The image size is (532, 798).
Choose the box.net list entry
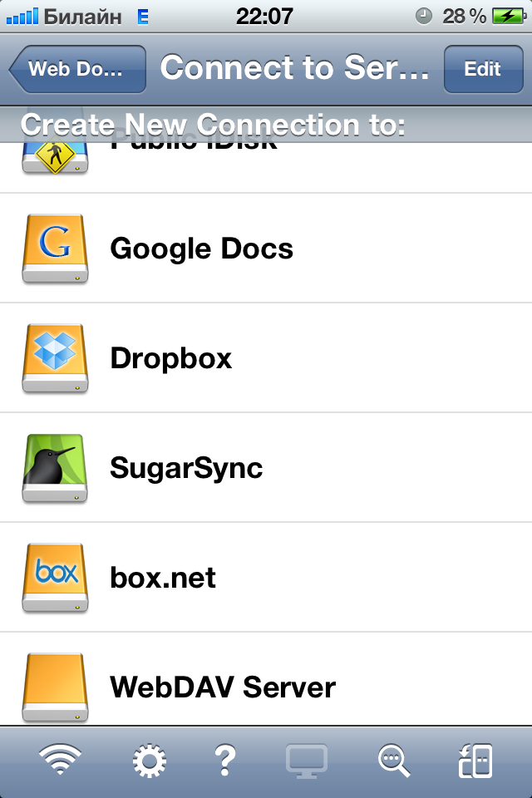coord(266,578)
